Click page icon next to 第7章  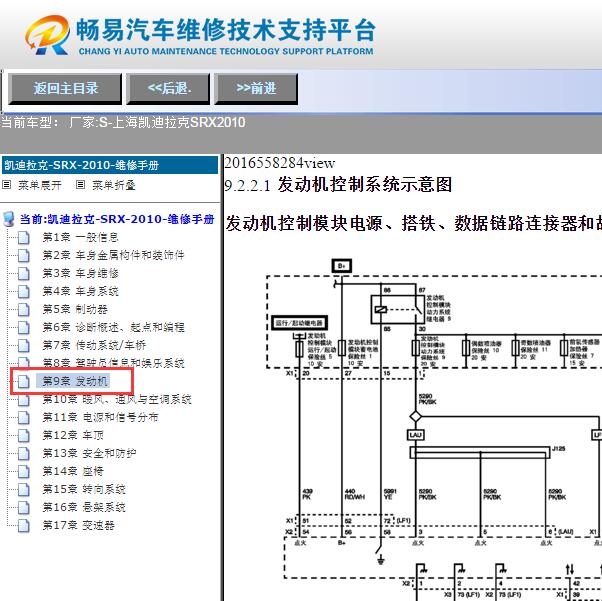tap(24, 346)
